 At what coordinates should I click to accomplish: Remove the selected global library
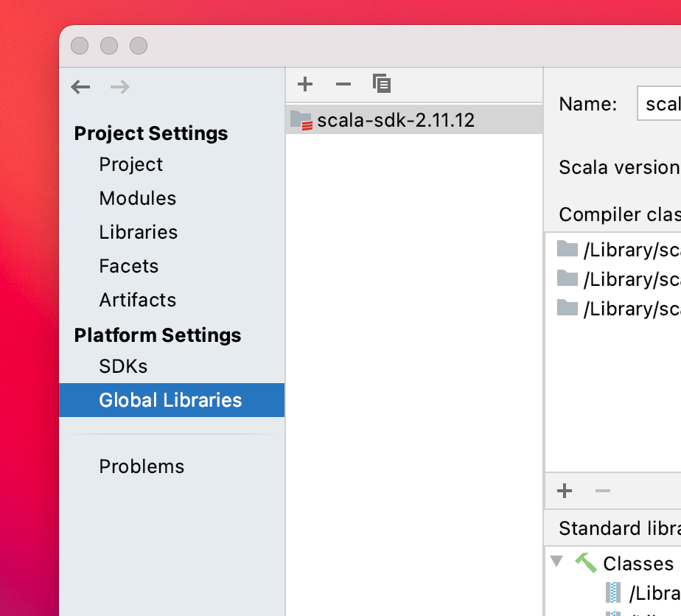pyautogui.click(x=343, y=84)
